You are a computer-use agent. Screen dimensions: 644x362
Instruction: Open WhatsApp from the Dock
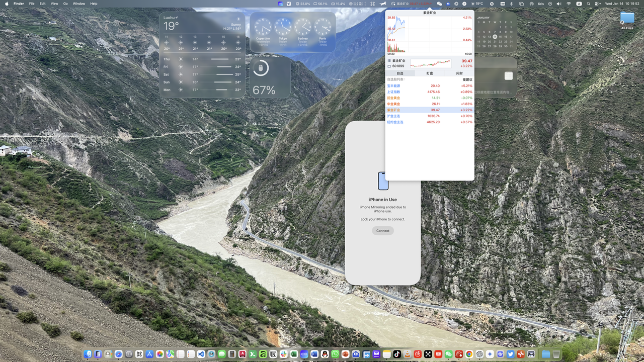[334, 355]
